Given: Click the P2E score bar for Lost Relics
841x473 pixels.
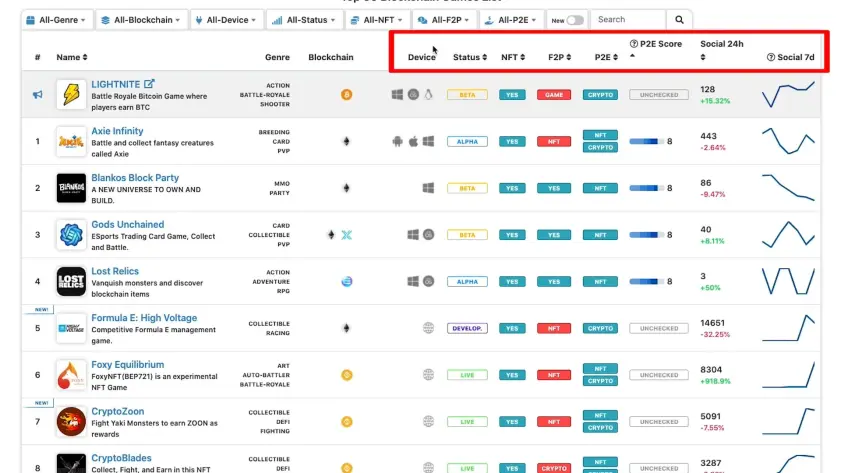Looking at the screenshot, I should 646,282.
